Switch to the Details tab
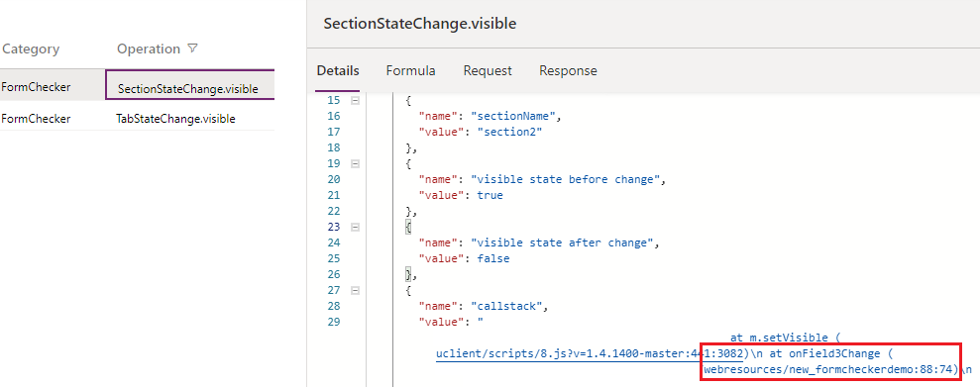The image size is (980, 387). pos(338,71)
